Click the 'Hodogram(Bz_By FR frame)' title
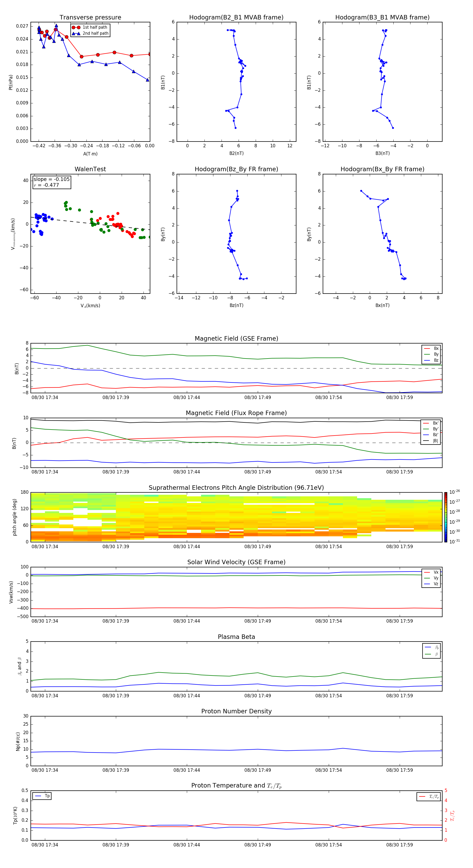Image resolution: width=473 pixels, height=868 pixels. point(236,169)
